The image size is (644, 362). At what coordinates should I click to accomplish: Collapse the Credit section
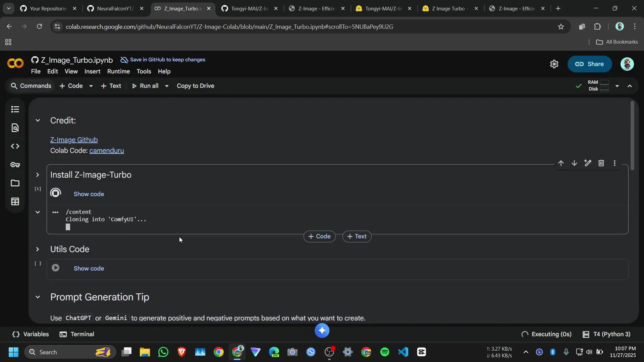coord(38,121)
